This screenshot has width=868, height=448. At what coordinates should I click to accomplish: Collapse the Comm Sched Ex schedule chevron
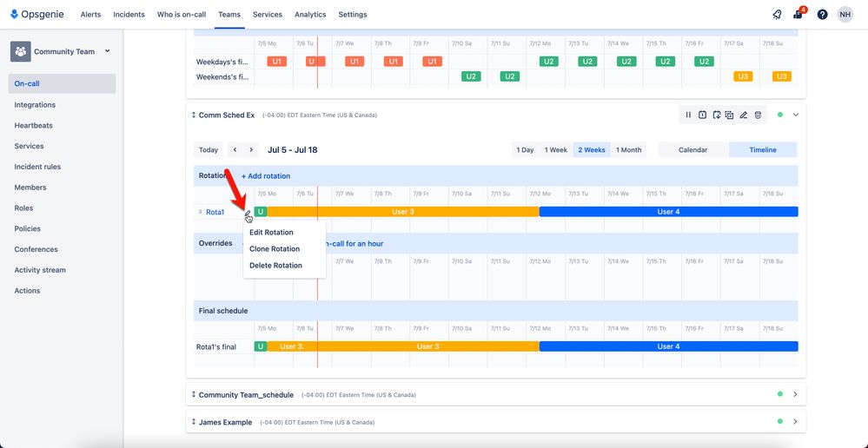point(796,115)
